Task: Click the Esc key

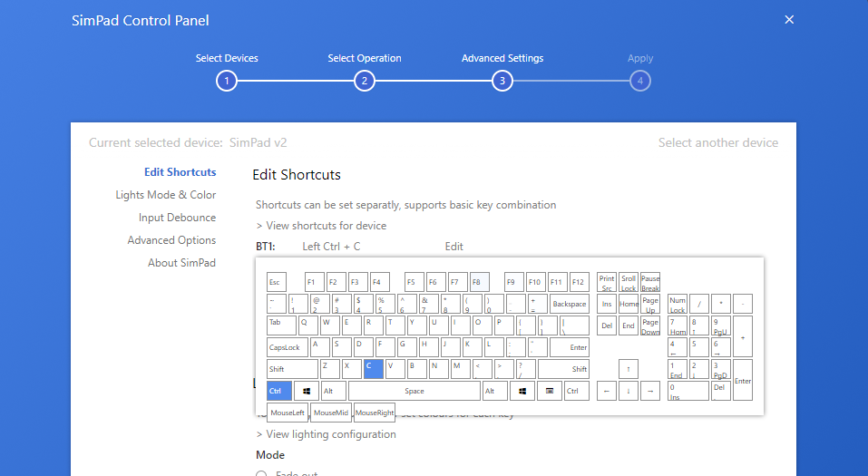Action: click(x=277, y=282)
